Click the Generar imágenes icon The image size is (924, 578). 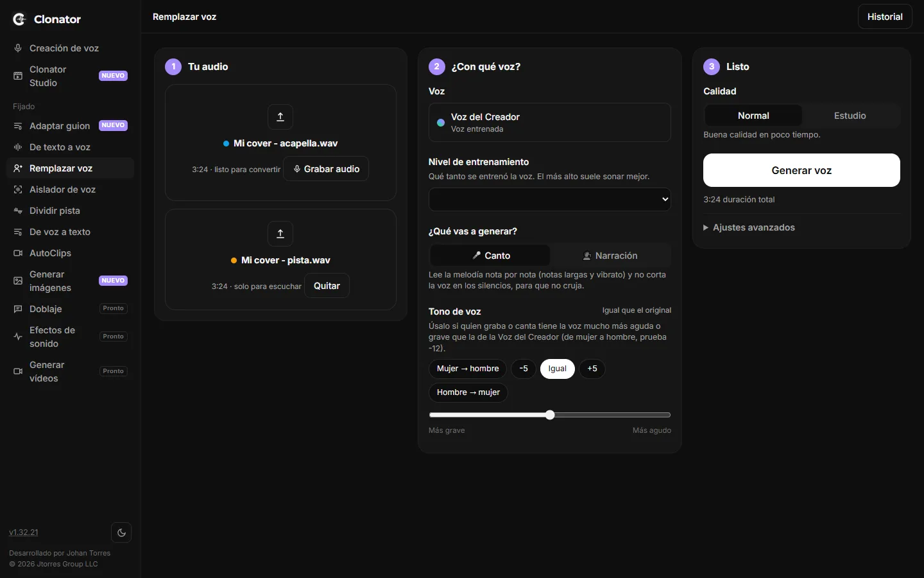tap(18, 281)
